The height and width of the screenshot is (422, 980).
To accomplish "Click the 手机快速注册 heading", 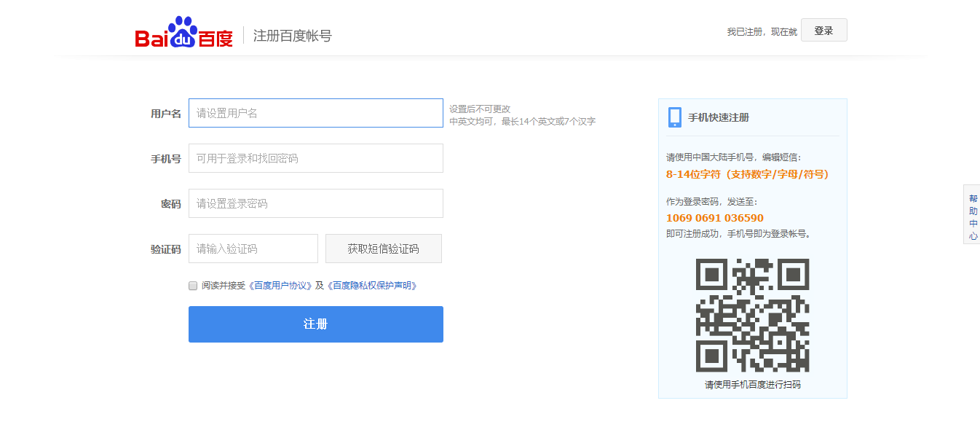I will [718, 117].
